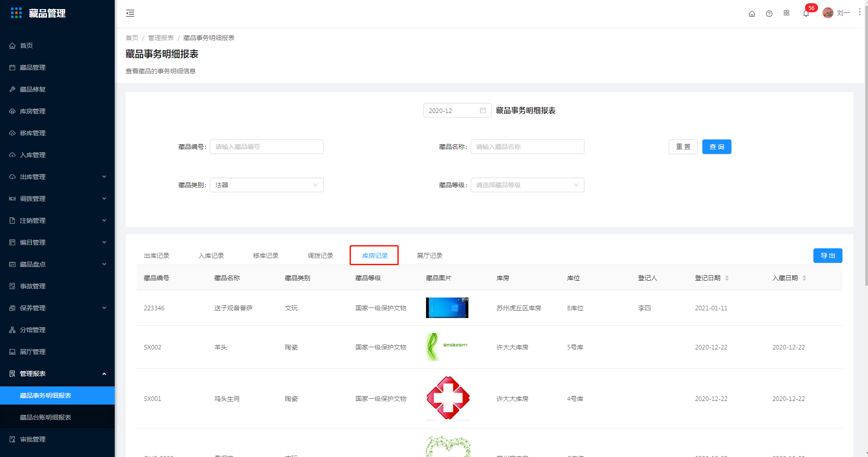
Task: Open help question mark icon
Action: pyautogui.click(x=769, y=14)
